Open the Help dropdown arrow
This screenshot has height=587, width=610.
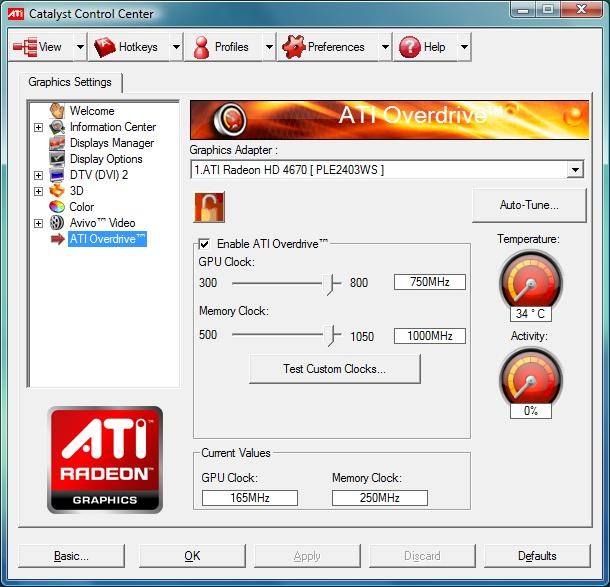click(464, 47)
